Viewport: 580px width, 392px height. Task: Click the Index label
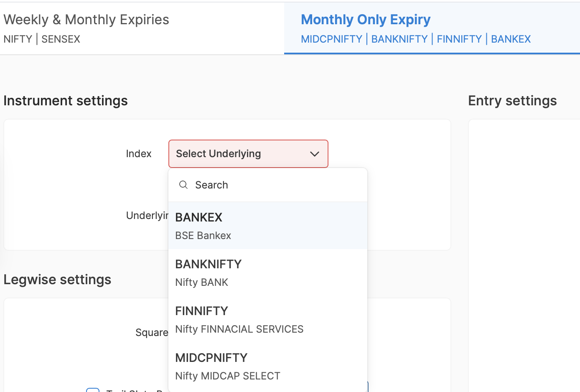click(x=139, y=154)
